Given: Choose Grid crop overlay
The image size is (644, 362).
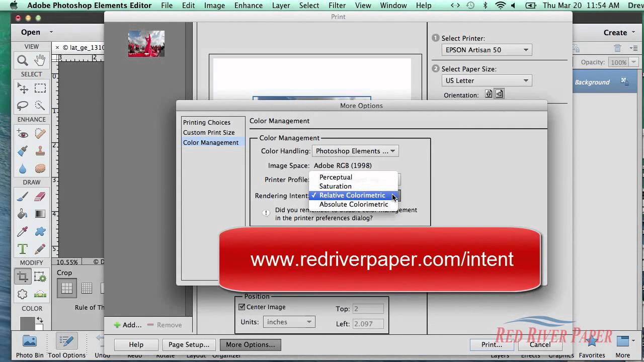Looking at the screenshot, I should pos(87,288).
